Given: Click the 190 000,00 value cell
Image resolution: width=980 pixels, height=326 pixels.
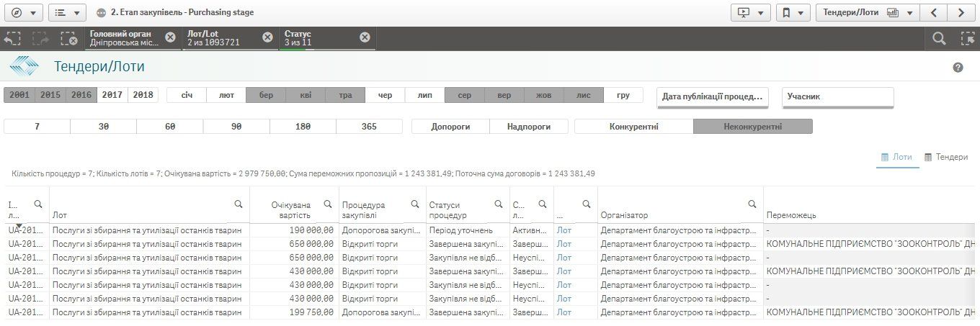Looking at the screenshot, I should [294, 230].
